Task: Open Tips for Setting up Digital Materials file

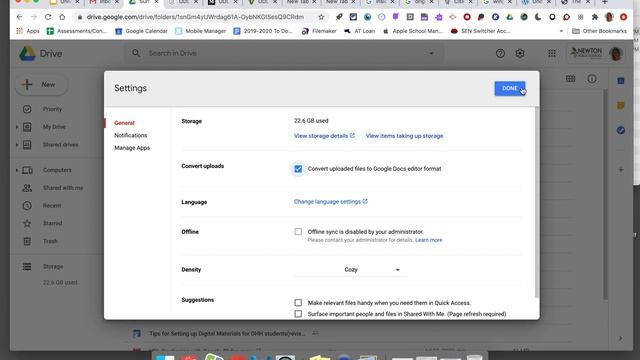Action: point(227,333)
